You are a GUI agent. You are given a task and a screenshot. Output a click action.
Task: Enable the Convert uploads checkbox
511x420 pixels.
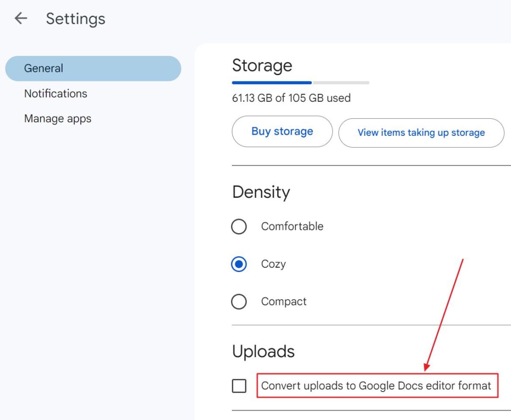pos(239,386)
